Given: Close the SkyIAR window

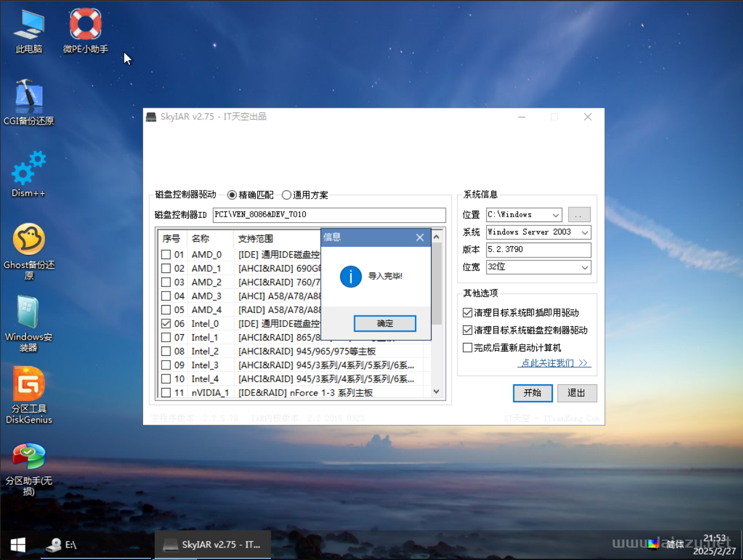Looking at the screenshot, I should coord(588,117).
